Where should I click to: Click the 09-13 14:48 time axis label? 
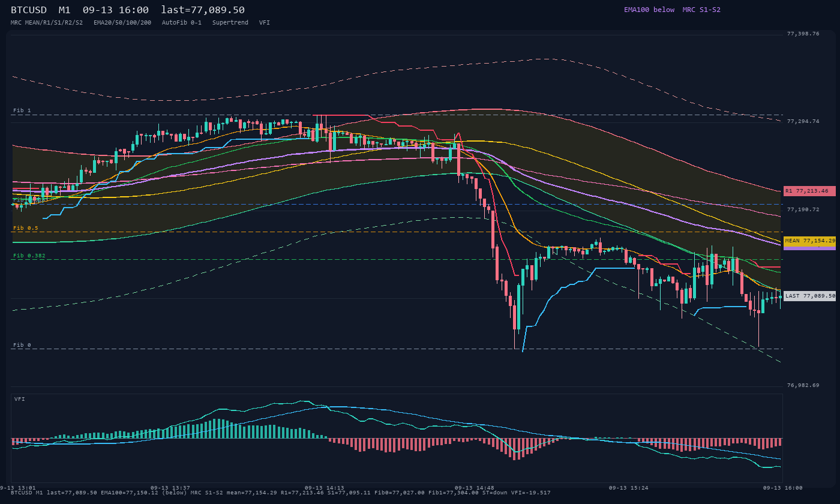(x=475, y=488)
